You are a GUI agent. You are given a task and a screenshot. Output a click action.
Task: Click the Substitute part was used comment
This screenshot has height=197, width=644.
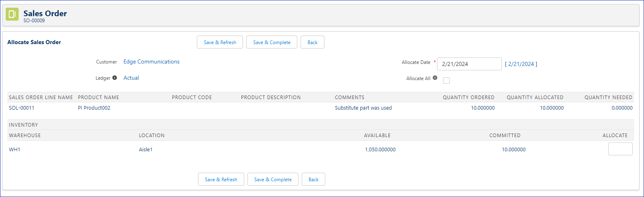pyautogui.click(x=363, y=108)
